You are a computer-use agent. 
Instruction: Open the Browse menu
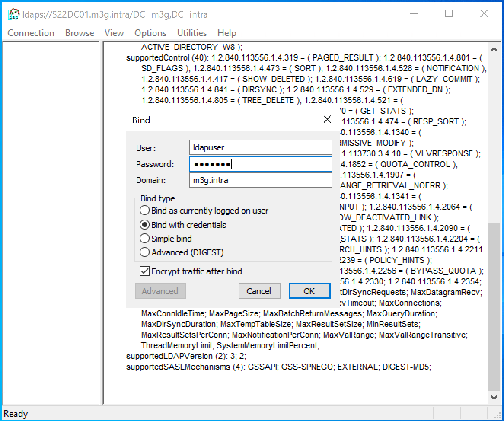(x=80, y=33)
